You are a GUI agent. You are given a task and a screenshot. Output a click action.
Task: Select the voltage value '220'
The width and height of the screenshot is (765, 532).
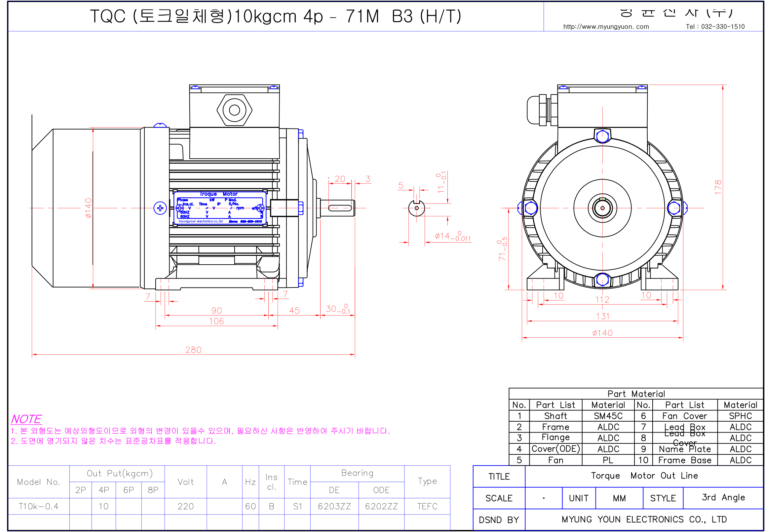tap(186, 506)
